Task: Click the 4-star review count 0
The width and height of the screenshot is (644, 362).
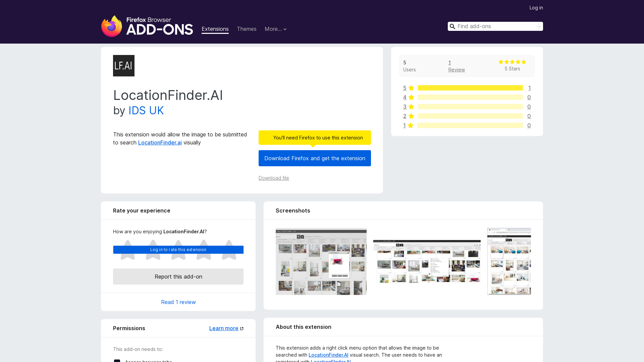Action: point(529,97)
